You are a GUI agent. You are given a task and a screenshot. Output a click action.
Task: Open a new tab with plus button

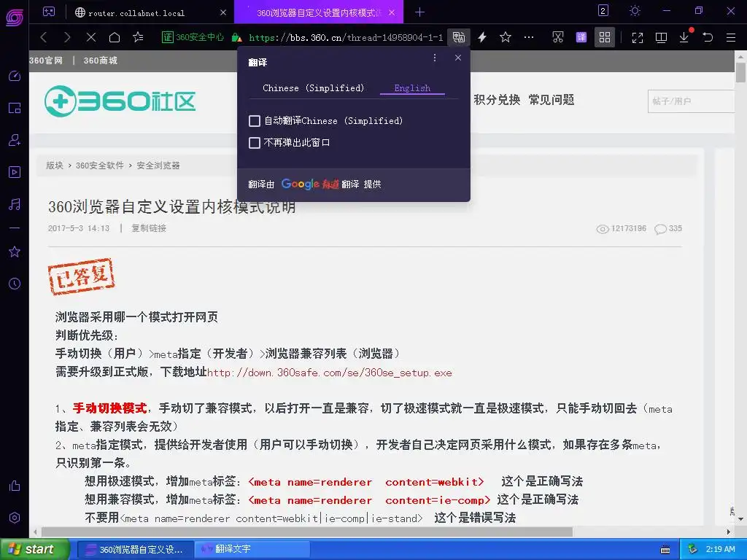coord(419,12)
